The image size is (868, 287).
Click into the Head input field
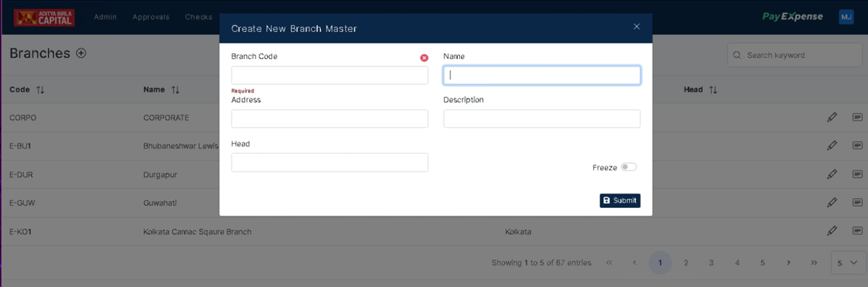tap(329, 162)
